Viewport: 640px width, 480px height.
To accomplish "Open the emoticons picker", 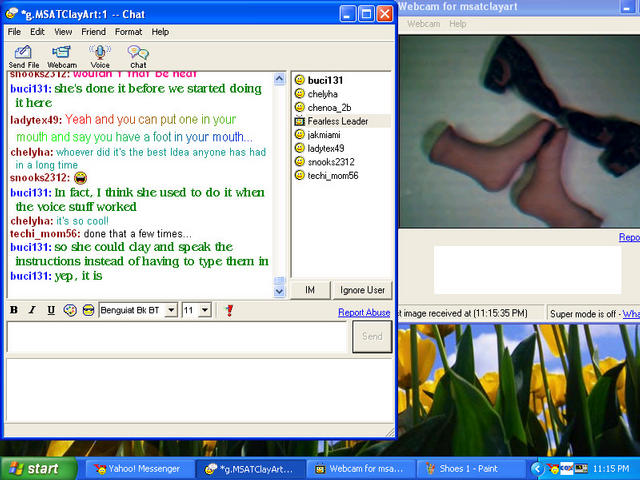I will pos(88,310).
